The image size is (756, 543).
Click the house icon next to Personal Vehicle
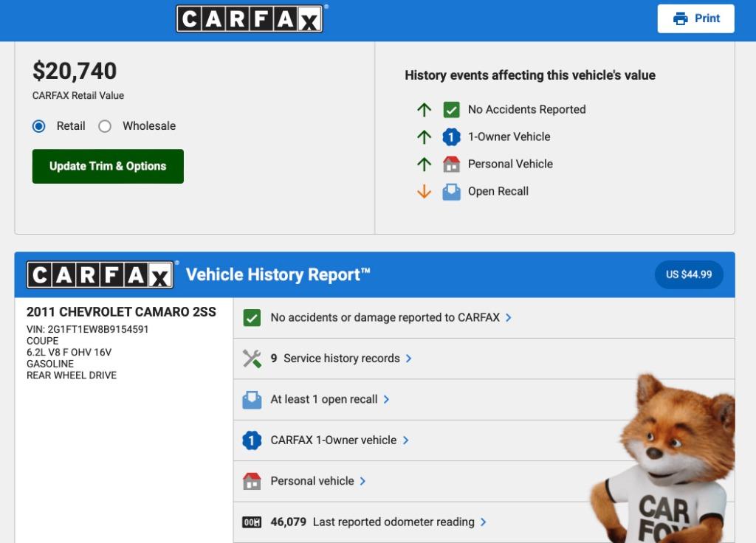click(x=451, y=165)
